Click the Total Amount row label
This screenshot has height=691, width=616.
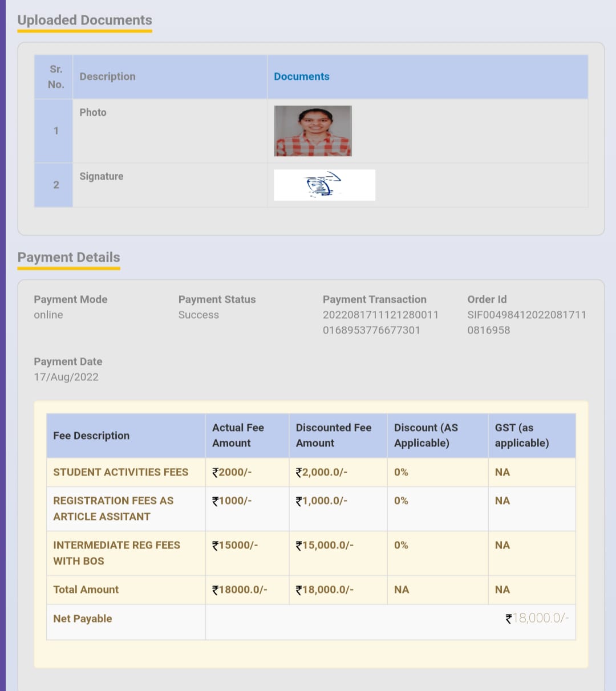coord(86,590)
